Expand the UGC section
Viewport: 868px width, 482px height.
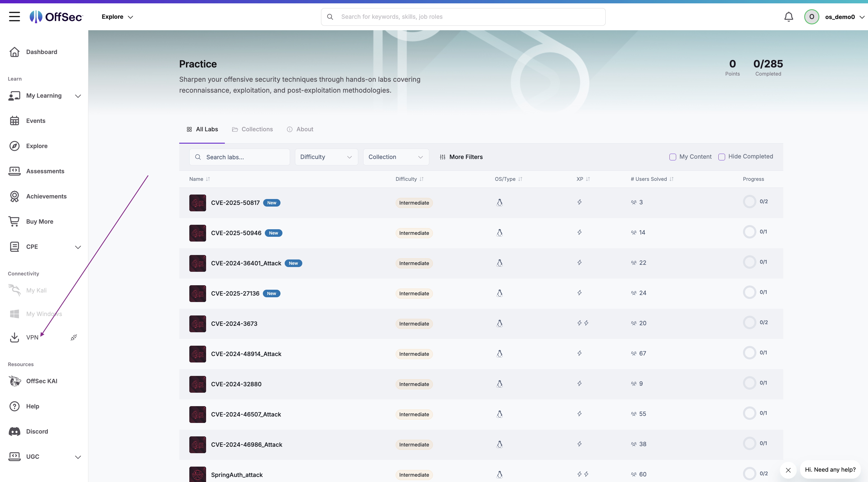point(78,457)
